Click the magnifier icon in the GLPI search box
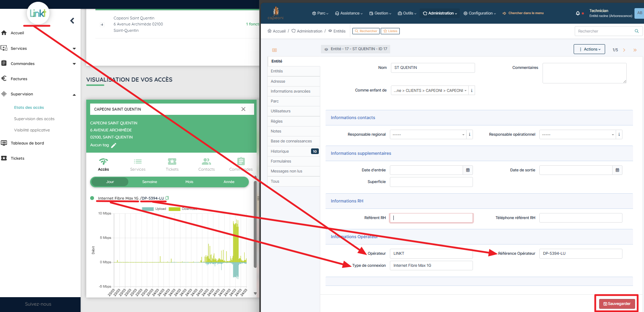Image resolution: width=644 pixels, height=312 pixels. pyautogui.click(x=637, y=31)
